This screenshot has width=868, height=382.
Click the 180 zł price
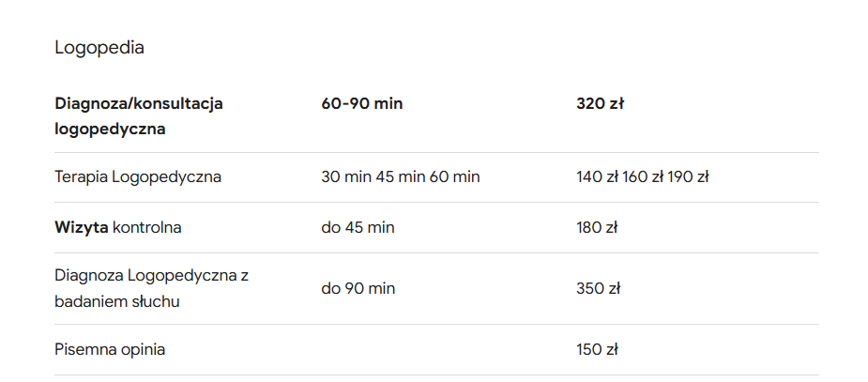(597, 227)
